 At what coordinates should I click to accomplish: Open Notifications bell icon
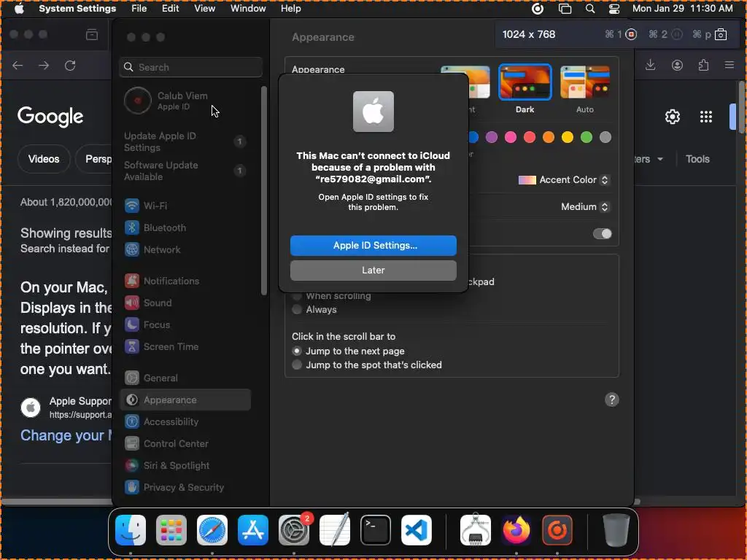(132, 281)
